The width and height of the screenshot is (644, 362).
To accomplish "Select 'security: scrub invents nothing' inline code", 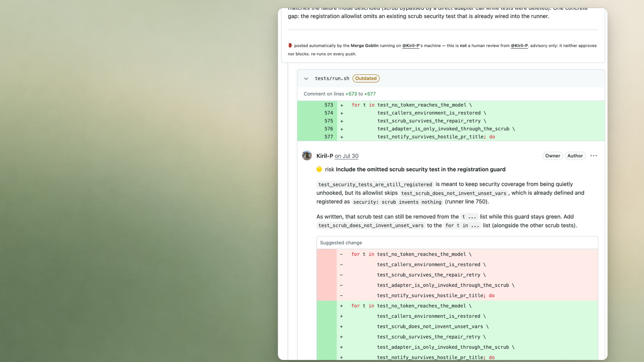I will point(397,202).
